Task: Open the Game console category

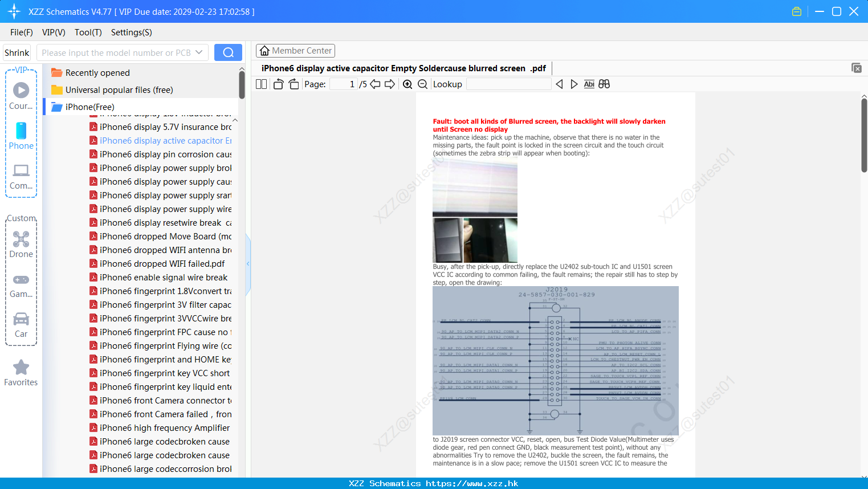Action: tap(21, 286)
